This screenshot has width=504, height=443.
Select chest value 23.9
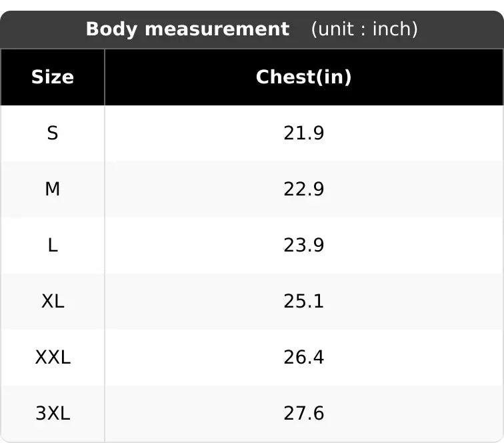[304, 245]
